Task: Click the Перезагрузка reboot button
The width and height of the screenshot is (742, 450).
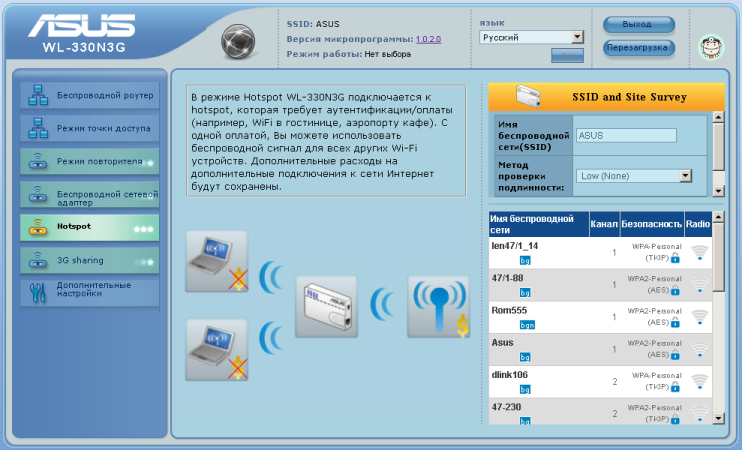Action: pos(638,48)
